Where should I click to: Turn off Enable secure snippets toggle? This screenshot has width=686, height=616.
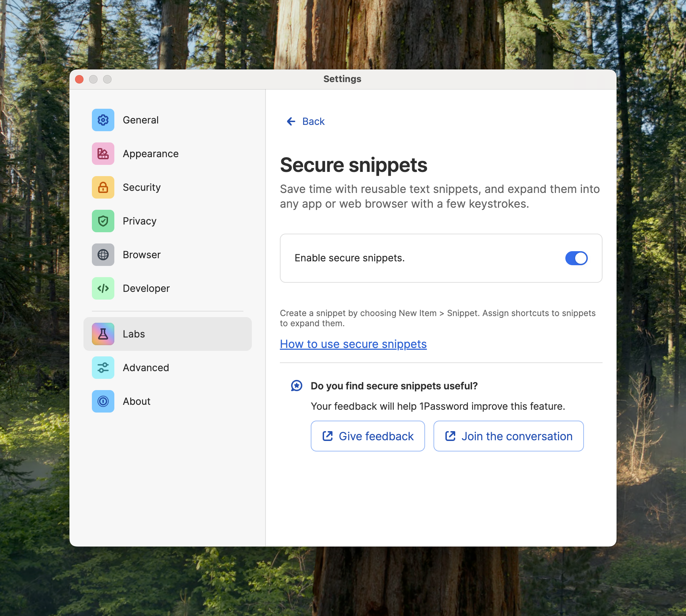click(x=576, y=258)
